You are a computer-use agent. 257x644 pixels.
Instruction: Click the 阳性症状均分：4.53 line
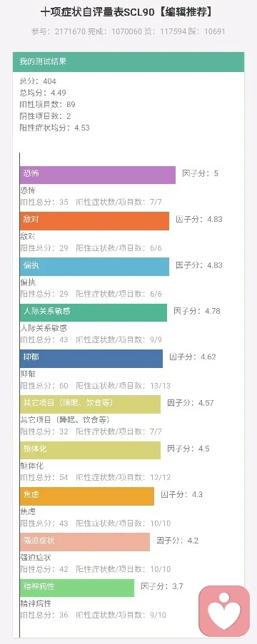54,128
